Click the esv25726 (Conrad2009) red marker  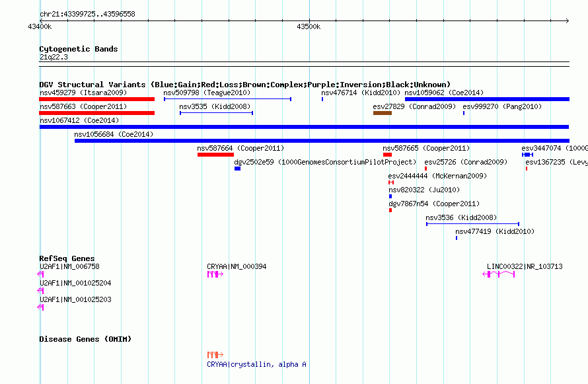click(x=425, y=169)
